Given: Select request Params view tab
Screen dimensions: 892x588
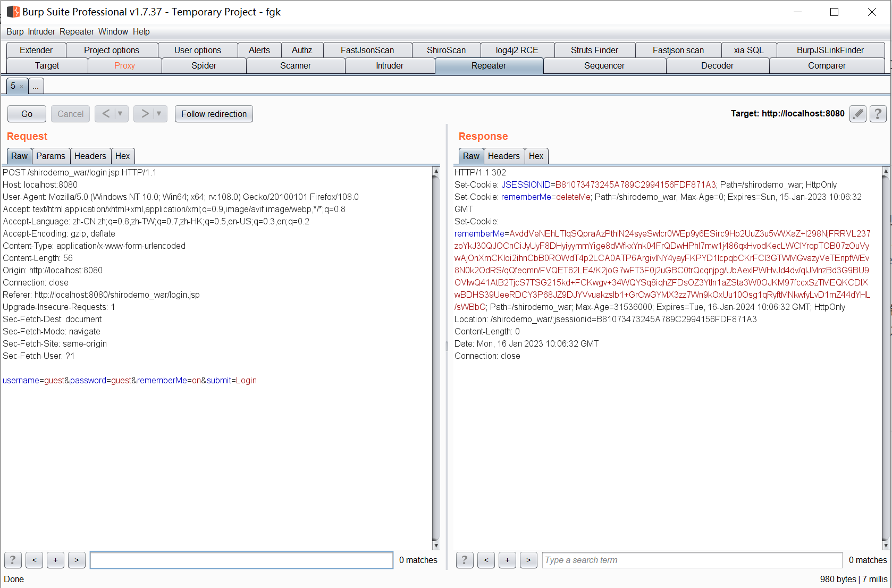Looking at the screenshot, I should pos(51,156).
